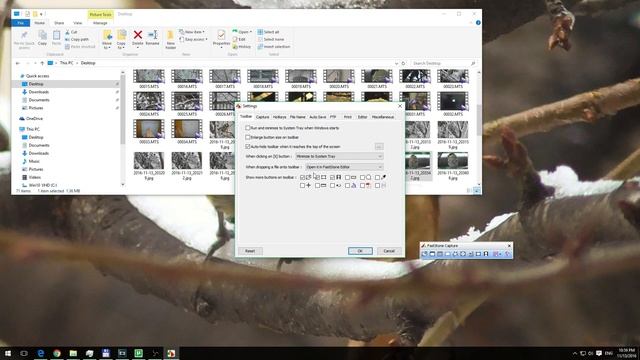Open the Share tab in Explorer ribbon
The height and width of the screenshot is (360, 640).
pos(59,23)
